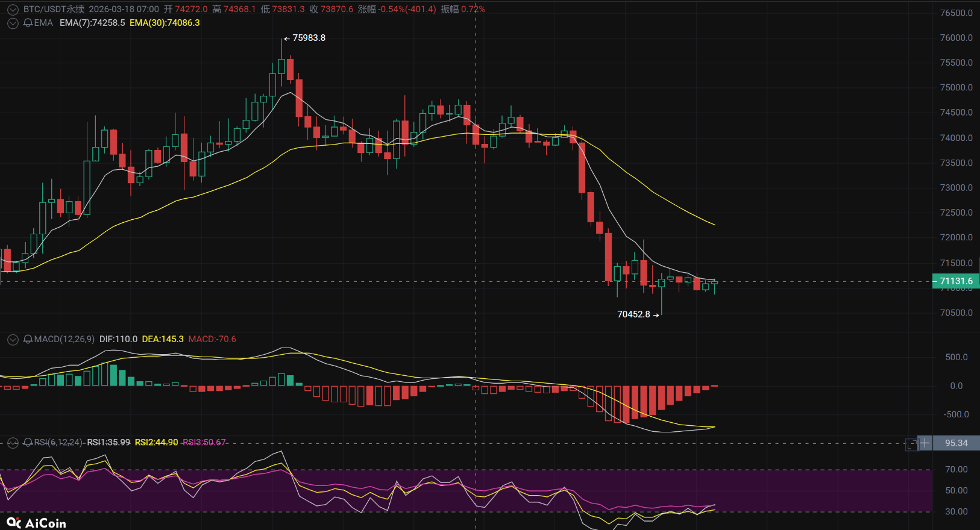The image size is (980, 530).
Task: Click the green 71131.6 current price tag
Action: (956, 281)
